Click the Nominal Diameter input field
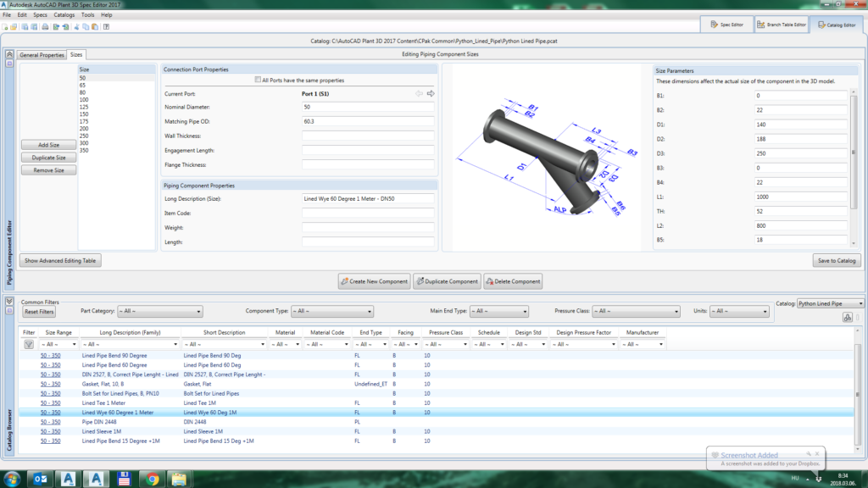Viewport: 868px width, 488px height. tap(368, 107)
